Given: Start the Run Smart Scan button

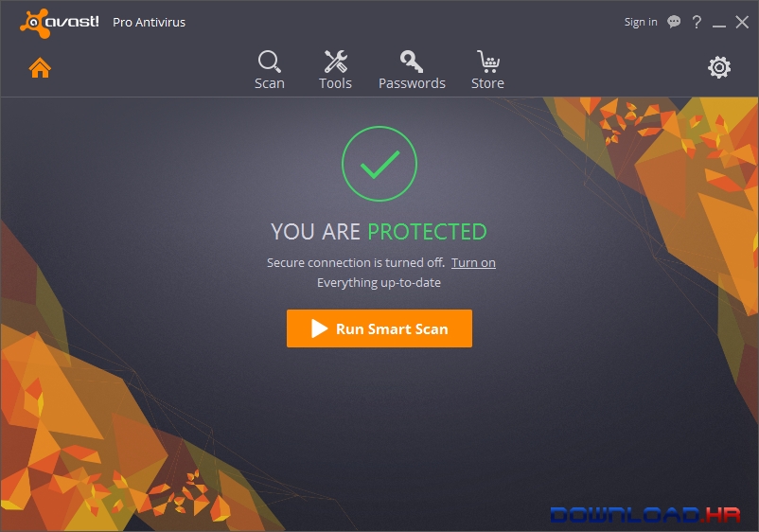Looking at the screenshot, I should pyautogui.click(x=379, y=328).
